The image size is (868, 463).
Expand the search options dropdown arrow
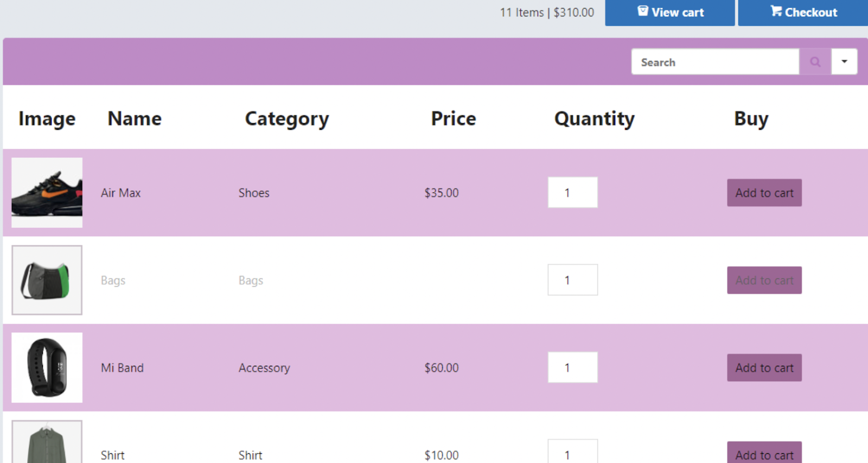coord(844,62)
